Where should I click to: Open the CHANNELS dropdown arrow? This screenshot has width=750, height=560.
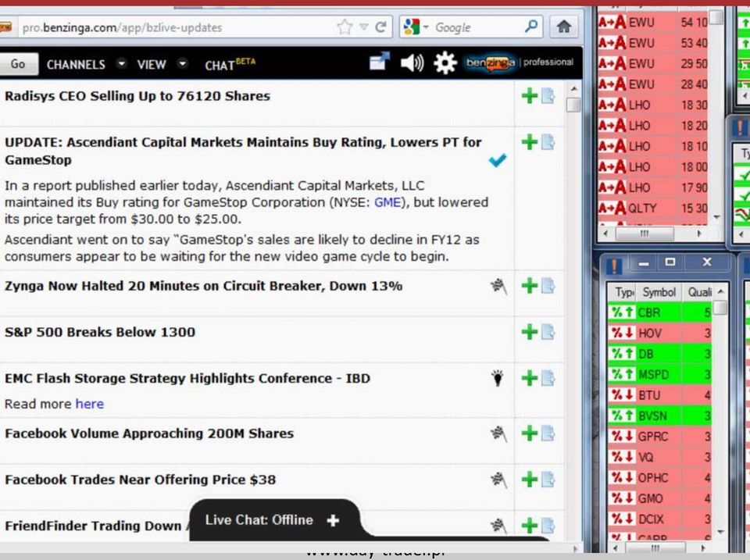click(x=122, y=63)
